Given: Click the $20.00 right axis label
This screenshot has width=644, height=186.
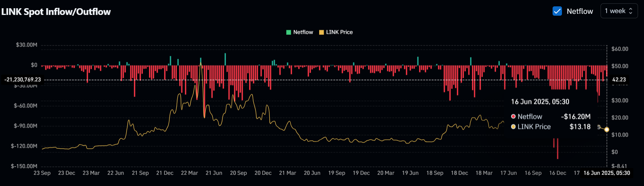Looking at the screenshot, I should [x=620, y=118].
